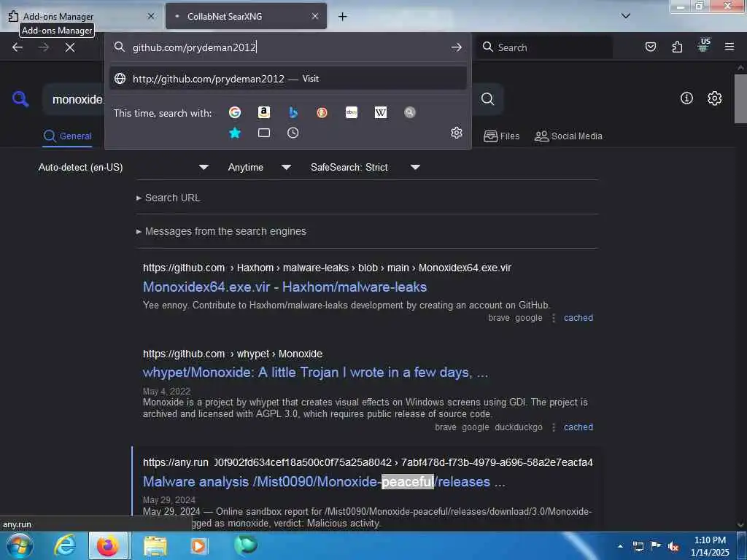Click the muted volume tray icon

673,547
